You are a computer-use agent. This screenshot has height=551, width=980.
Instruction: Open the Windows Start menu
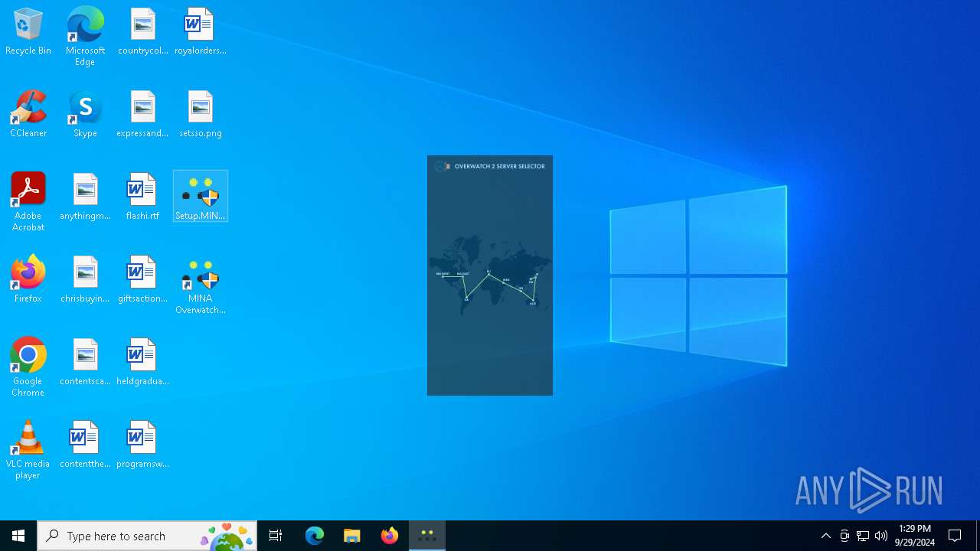coord(18,536)
